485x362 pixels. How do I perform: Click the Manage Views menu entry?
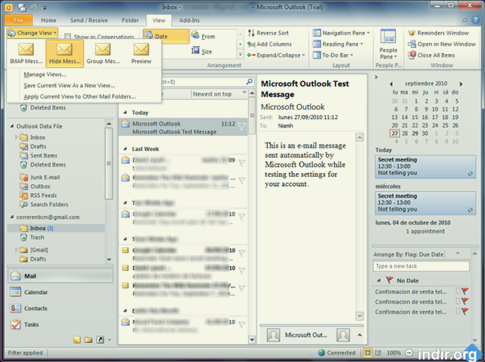[45, 74]
